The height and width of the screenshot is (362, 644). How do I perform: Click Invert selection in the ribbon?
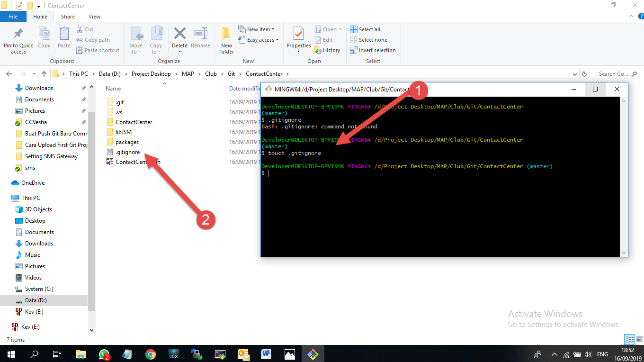pos(373,50)
